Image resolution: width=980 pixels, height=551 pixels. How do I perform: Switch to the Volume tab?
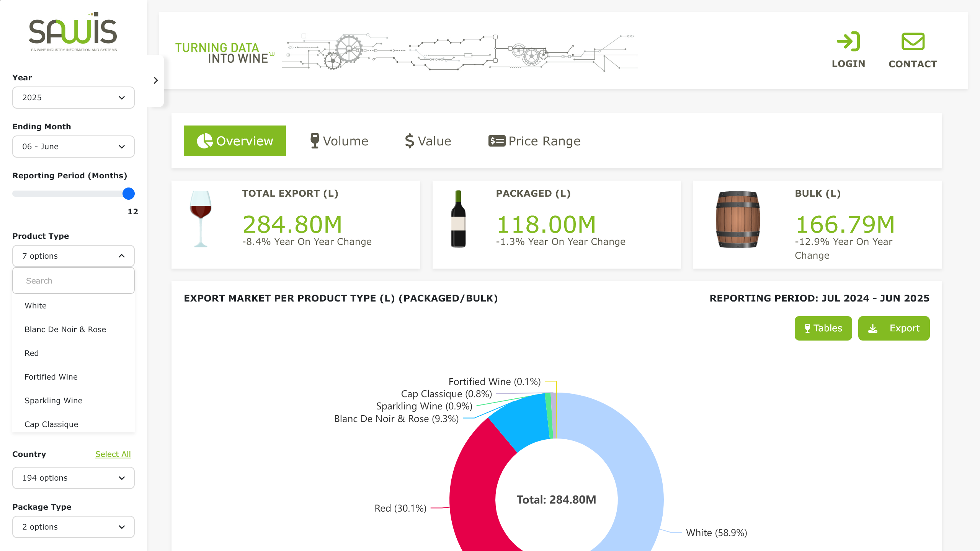point(339,141)
